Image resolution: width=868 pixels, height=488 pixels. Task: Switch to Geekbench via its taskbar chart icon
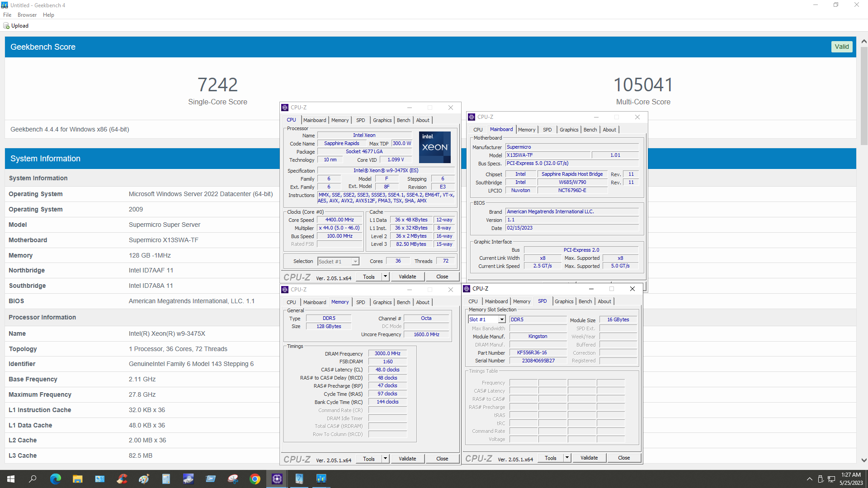point(321,479)
